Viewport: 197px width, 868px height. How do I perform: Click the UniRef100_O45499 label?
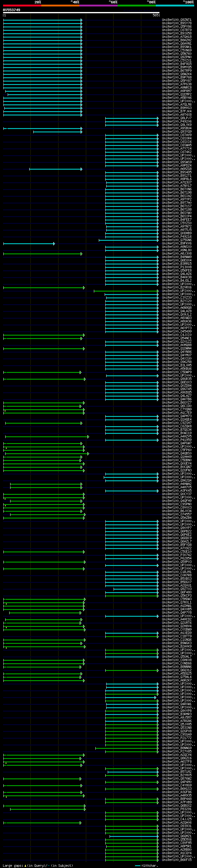coord(177,332)
